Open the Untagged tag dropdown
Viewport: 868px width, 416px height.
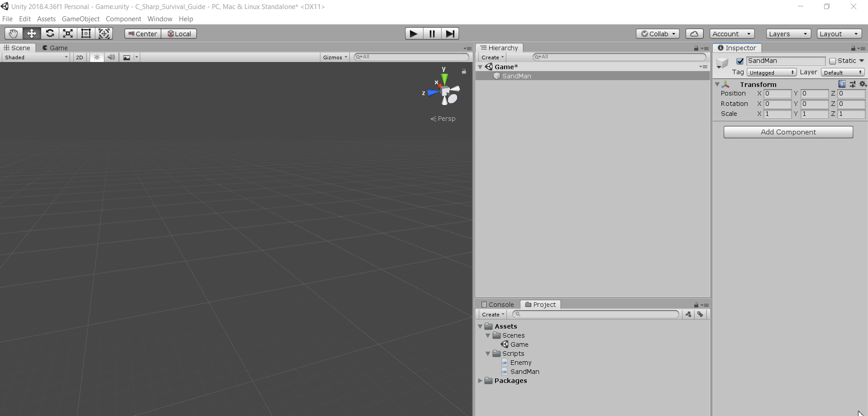tap(772, 72)
